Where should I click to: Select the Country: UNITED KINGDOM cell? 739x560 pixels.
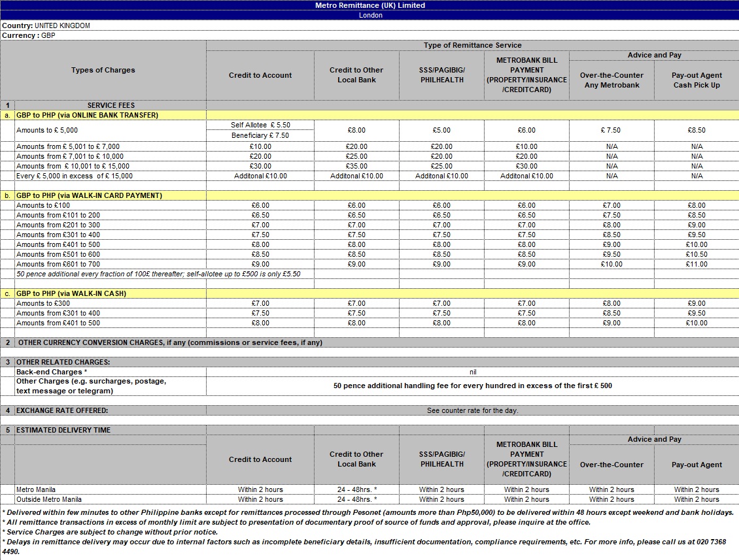tap(46, 25)
